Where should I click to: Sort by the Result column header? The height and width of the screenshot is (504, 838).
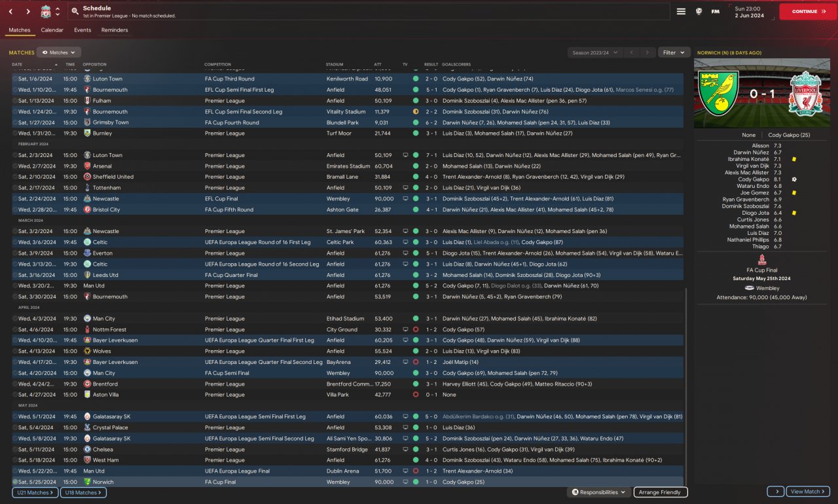click(x=431, y=65)
